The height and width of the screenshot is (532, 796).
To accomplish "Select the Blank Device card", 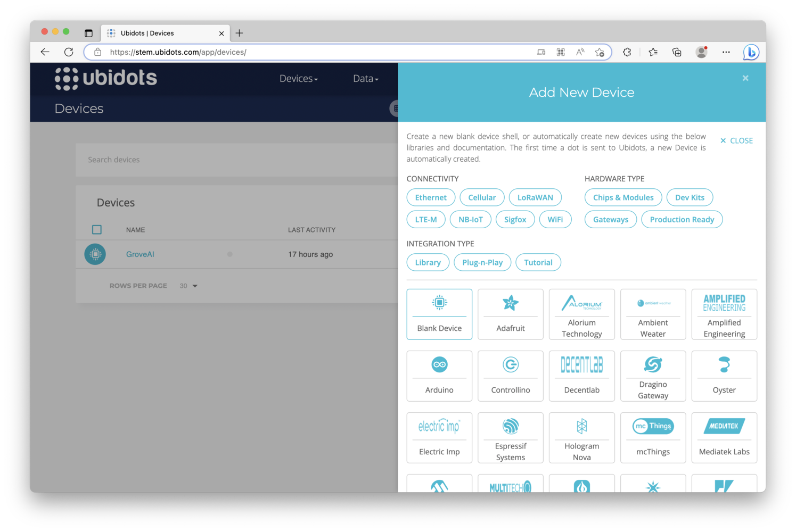I will (439, 314).
